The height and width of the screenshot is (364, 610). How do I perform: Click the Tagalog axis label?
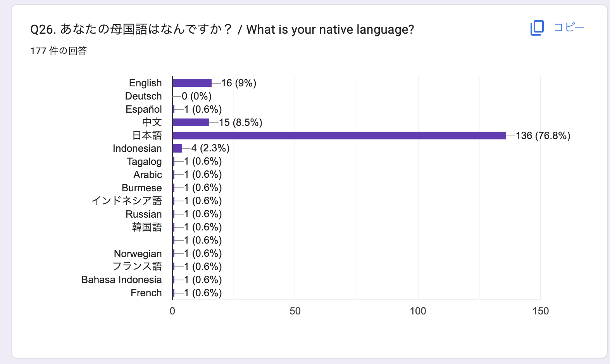point(144,162)
